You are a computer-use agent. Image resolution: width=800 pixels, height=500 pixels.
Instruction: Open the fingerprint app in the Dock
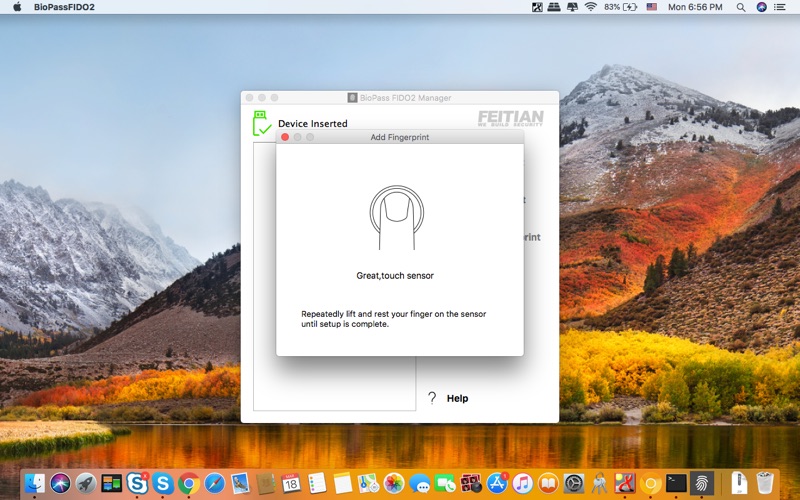tap(702, 483)
